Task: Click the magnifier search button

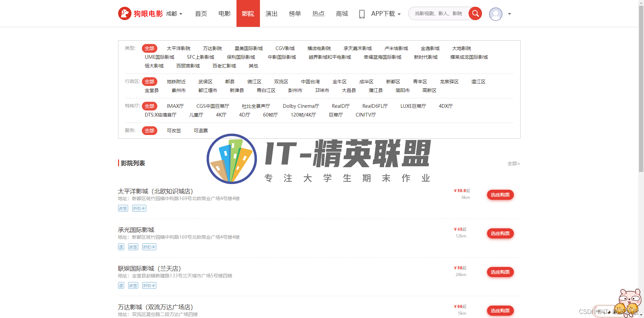Action: coord(475,13)
